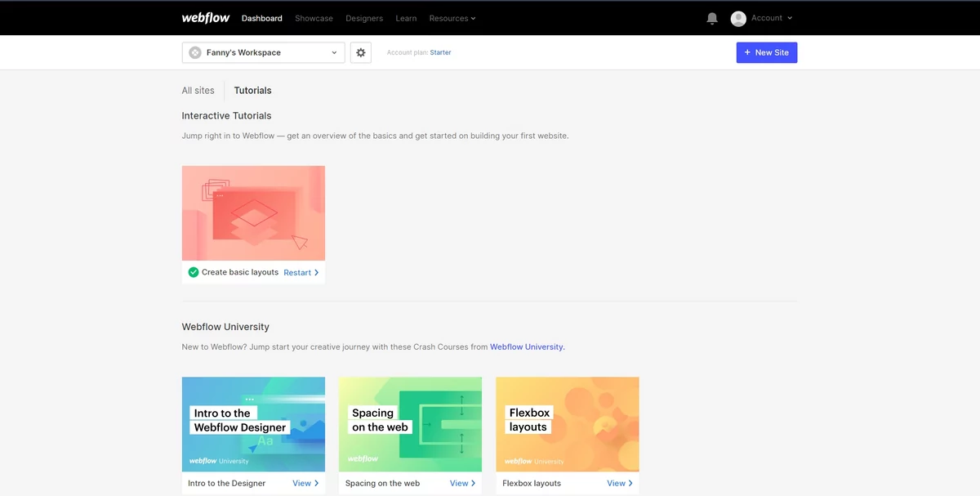980x496 pixels.
Task: Click the green completed checkmark icon
Action: (x=194, y=272)
